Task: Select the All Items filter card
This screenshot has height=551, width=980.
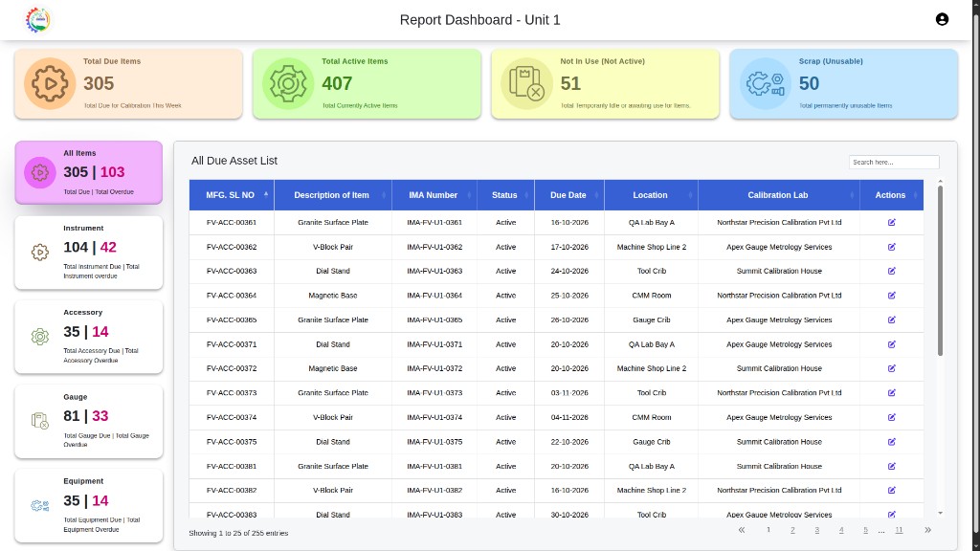Action: click(89, 172)
